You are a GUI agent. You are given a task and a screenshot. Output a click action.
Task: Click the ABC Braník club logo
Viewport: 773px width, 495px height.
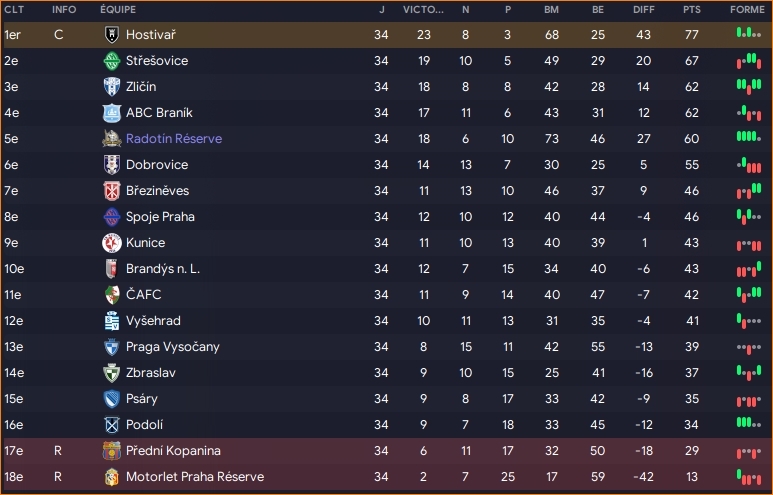111,113
